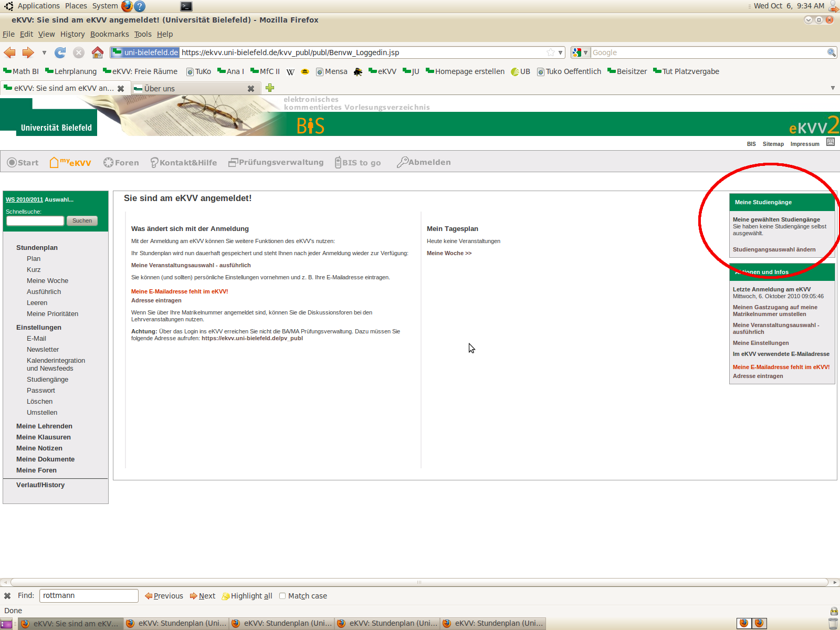Go back with the Back arrow
The height and width of the screenshot is (630, 840).
coord(9,52)
